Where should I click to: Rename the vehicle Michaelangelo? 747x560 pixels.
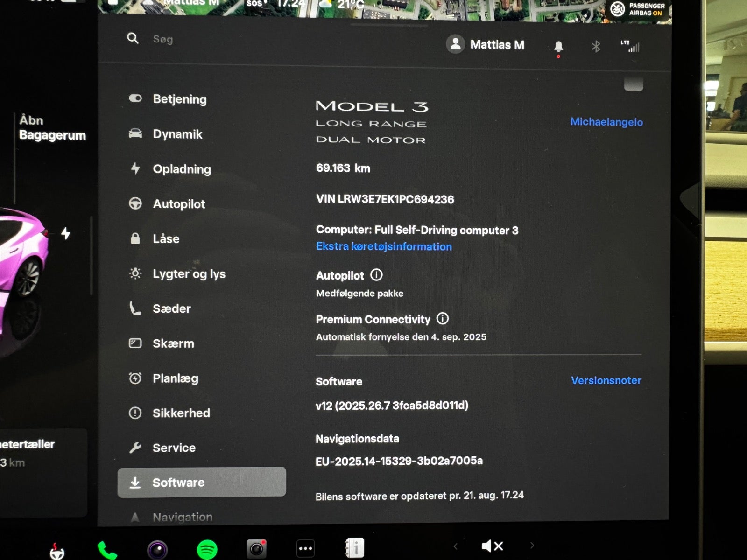[x=606, y=122]
